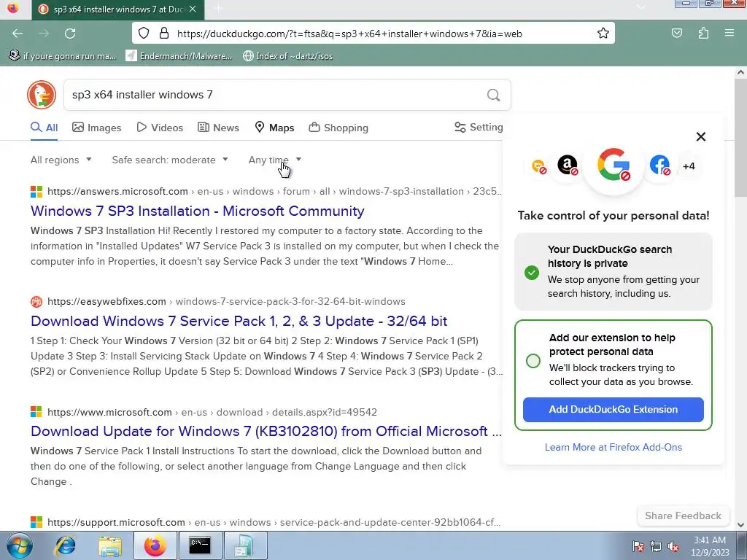Switch to the Maps tab
This screenshot has width=747, height=560.
(274, 128)
